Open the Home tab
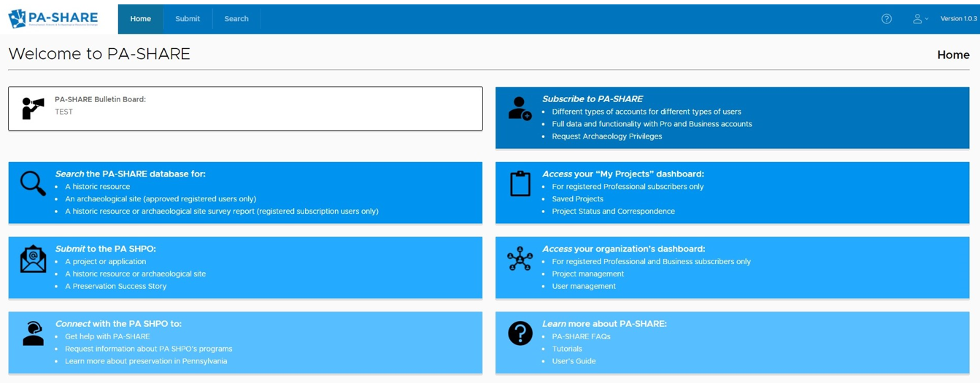 point(141,19)
